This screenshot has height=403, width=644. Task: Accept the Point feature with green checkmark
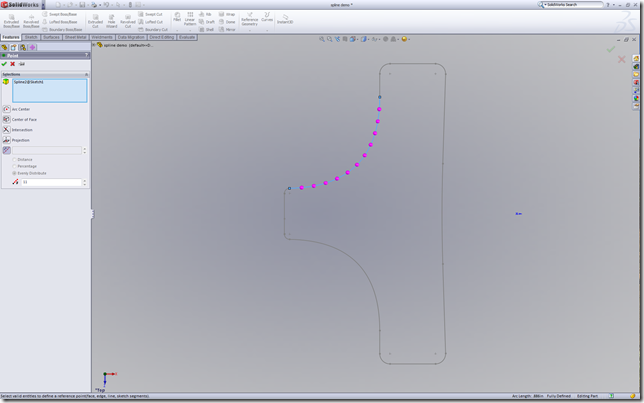pyautogui.click(x=4, y=64)
